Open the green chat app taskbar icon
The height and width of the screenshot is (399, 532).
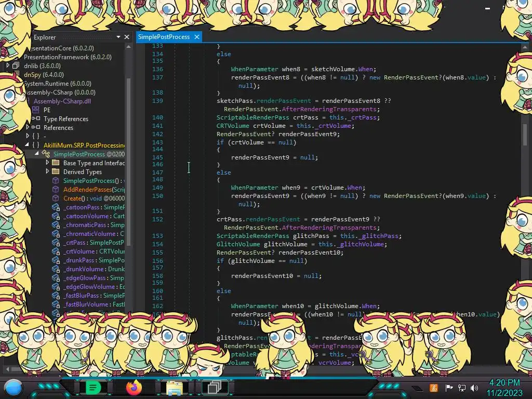[x=93, y=388]
